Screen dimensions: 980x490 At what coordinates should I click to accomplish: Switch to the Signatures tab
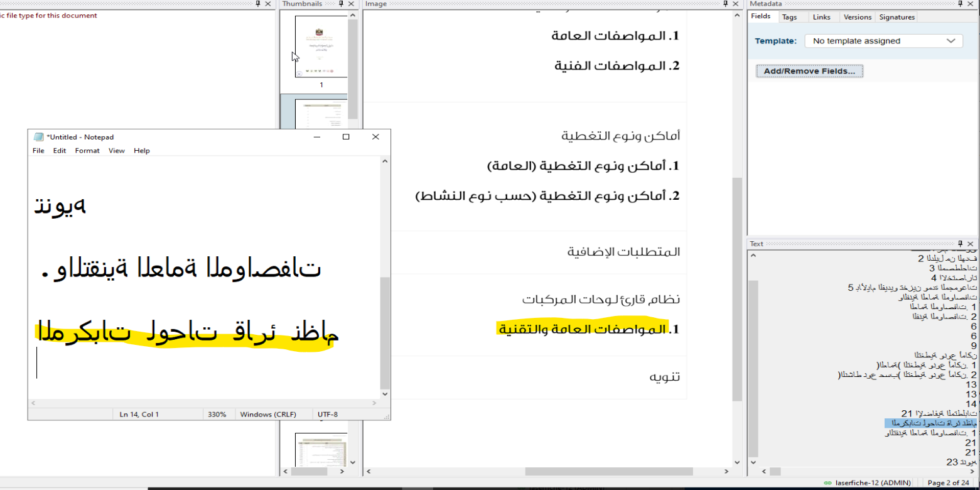point(897,17)
